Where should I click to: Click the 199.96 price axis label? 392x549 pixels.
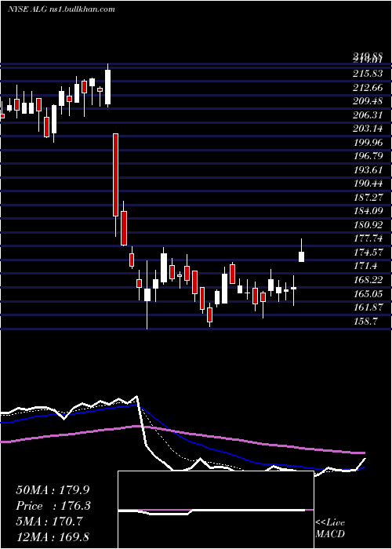pyautogui.click(x=368, y=143)
